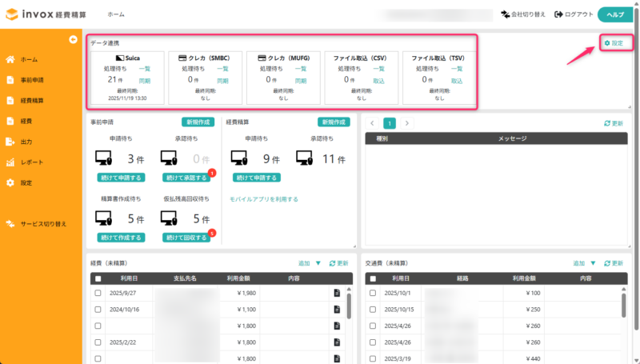Toggle select-all checkbox in 経費（未精算） header
Image resolution: width=640 pixels, height=364 pixels.
pos(98,278)
